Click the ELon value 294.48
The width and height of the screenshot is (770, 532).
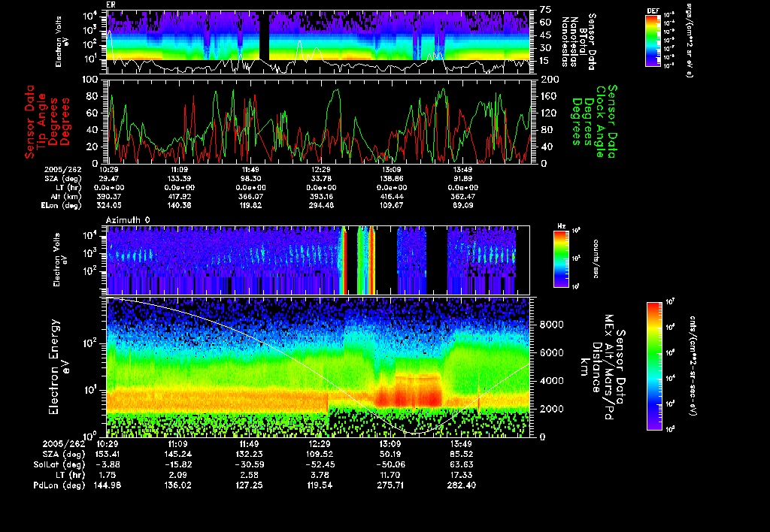click(x=321, y=206)
